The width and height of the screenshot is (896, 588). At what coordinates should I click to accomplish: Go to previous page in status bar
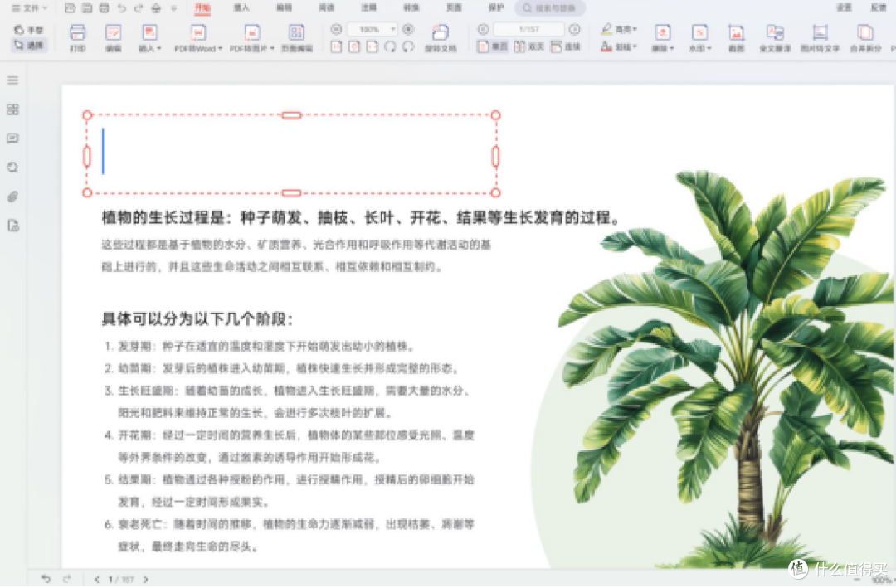point(96,580)
